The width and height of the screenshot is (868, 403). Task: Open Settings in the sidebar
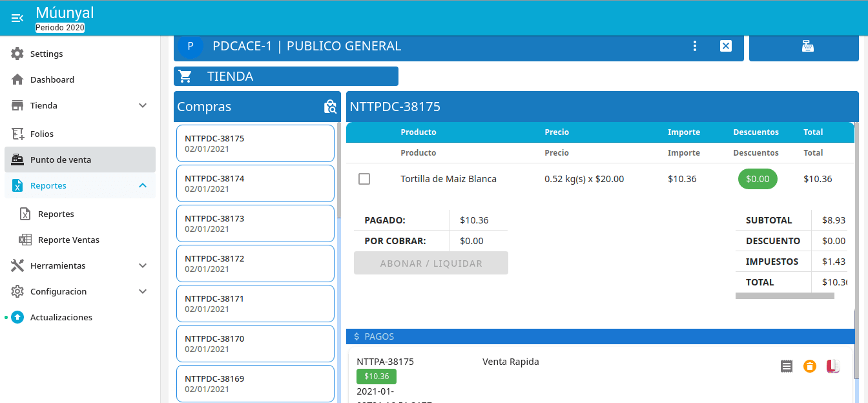tap(80, 54)
